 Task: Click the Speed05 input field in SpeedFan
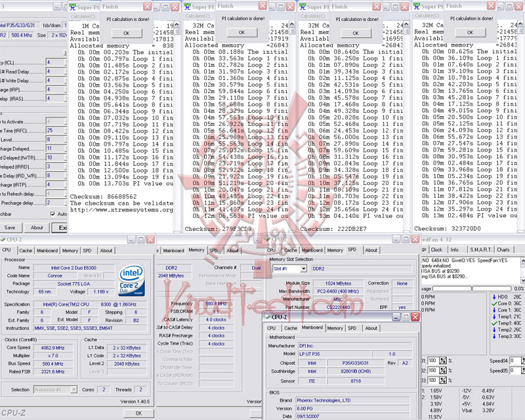coord(514,370)
